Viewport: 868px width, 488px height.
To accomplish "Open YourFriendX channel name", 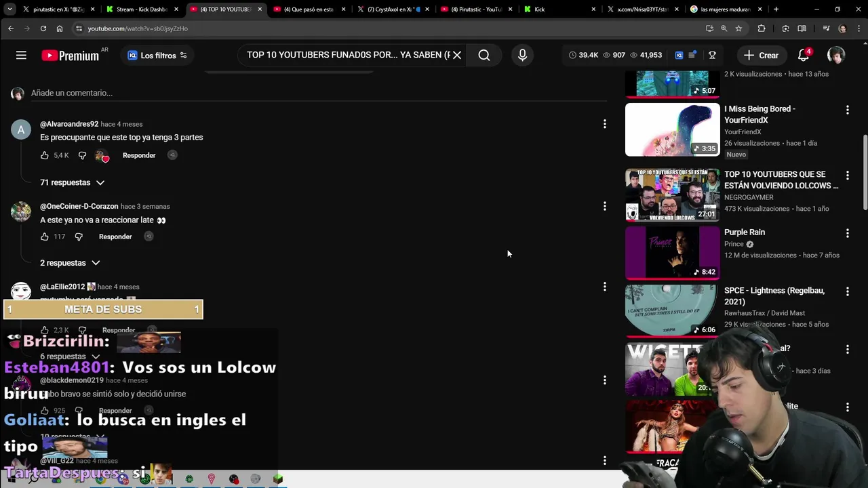I will click(x=743, y=131).
